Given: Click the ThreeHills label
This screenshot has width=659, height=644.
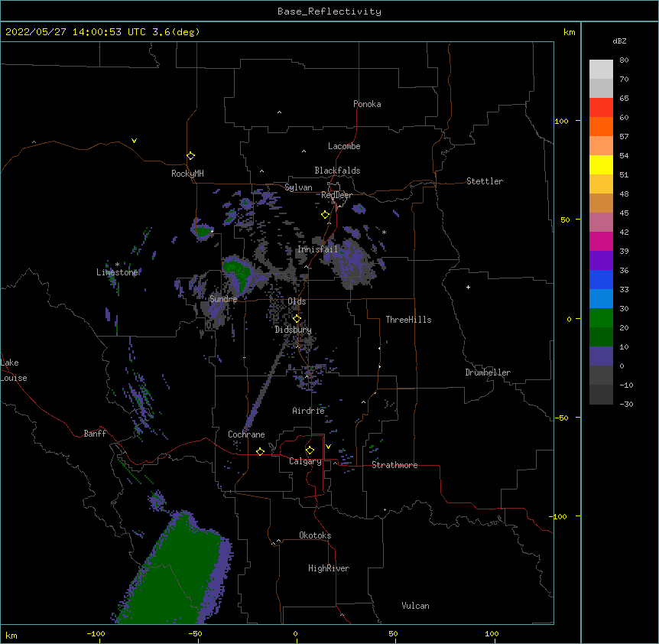Looking at the screenshot, I should coord(408,320).
